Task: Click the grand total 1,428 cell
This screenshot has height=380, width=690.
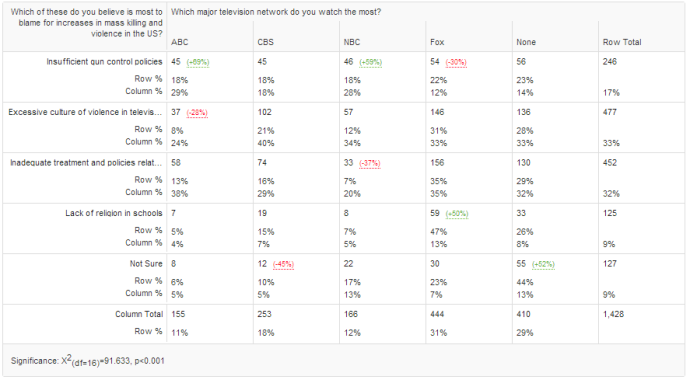Action: pos(613,314)
